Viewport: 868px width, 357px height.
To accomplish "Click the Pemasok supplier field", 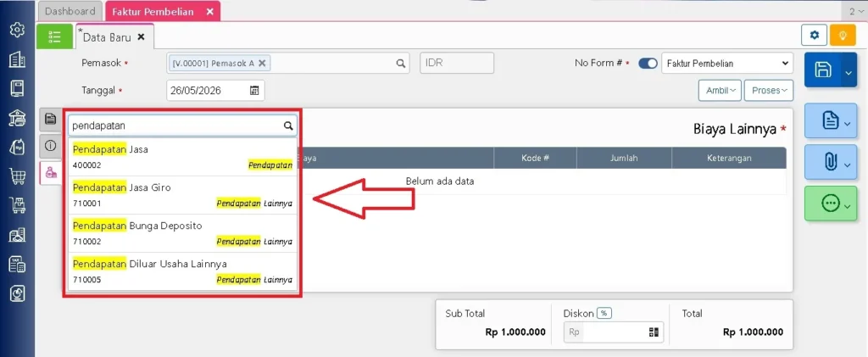I will 288,63.
